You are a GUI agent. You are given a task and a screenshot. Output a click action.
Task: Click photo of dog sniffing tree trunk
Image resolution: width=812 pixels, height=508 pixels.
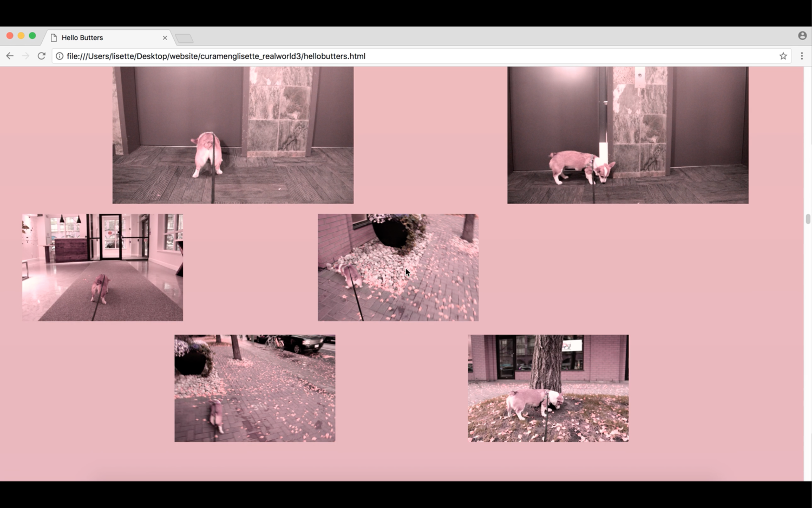pyautogui.click(x=548, y=388)
